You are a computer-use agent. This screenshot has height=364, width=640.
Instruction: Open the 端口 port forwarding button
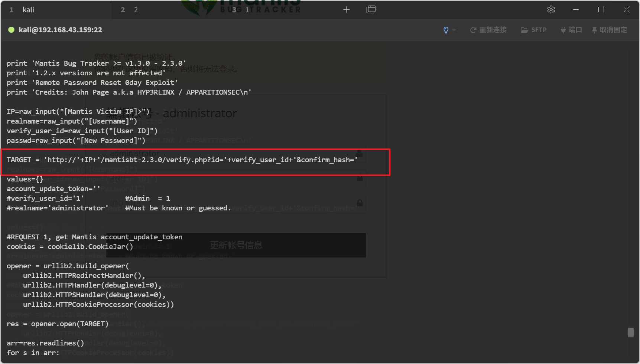tap(571, 30)
